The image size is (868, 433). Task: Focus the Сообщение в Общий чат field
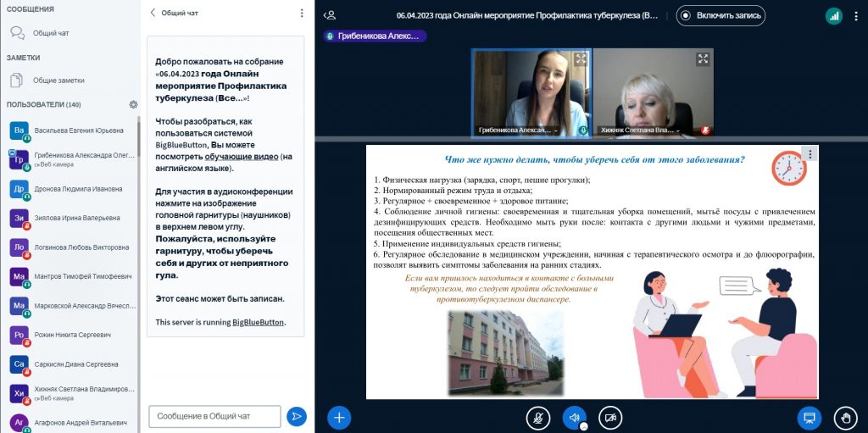coord(214,416)
